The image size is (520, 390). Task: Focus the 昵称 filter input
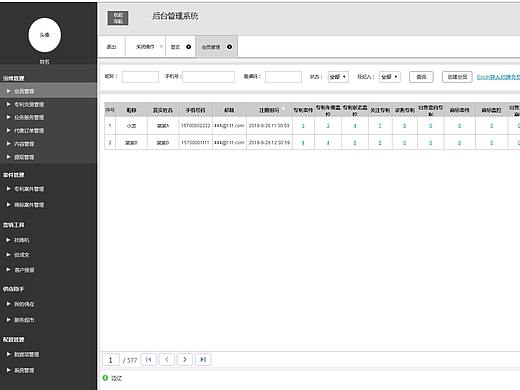pyautogui.click(x=140, y=77)
